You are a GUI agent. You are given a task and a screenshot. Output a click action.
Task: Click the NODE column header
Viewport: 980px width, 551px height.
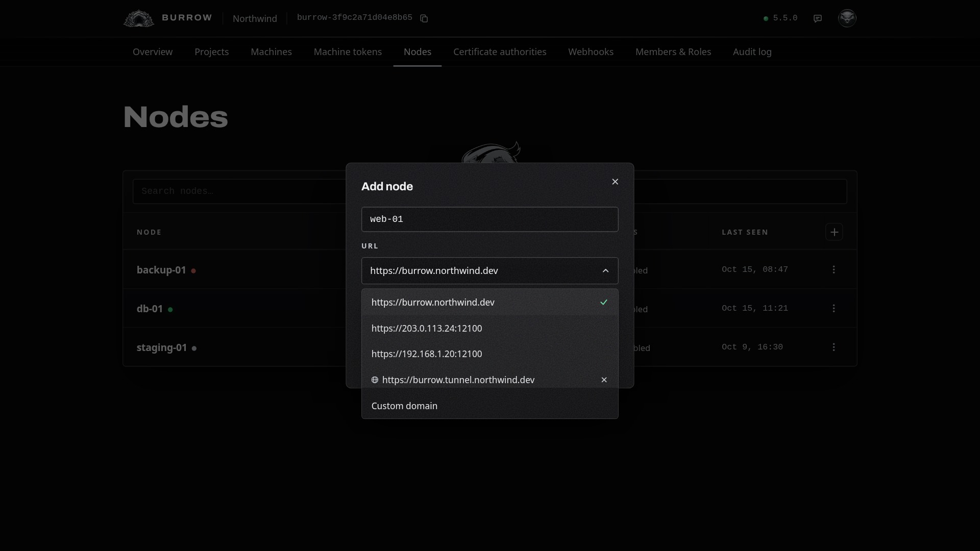coord(149,232)
